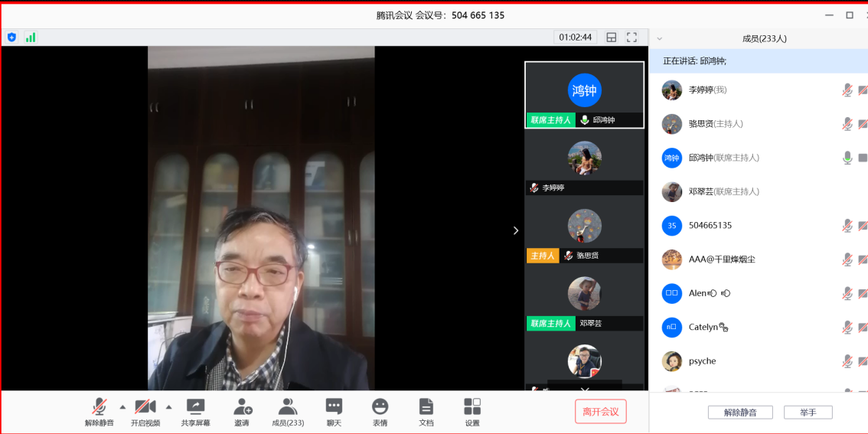Open the 聊天 chat panel
The width and height of the screenshot is (868, 434).
(x=334, y=411)
